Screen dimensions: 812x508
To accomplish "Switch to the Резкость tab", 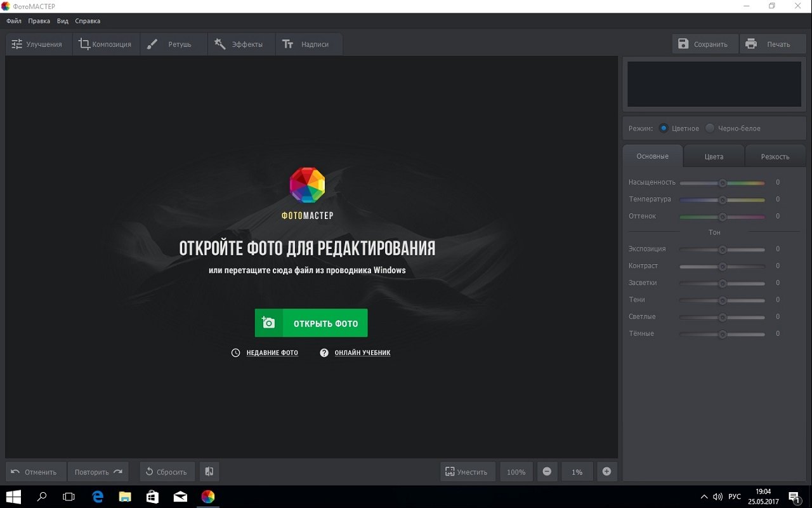I will pos(775,156).
